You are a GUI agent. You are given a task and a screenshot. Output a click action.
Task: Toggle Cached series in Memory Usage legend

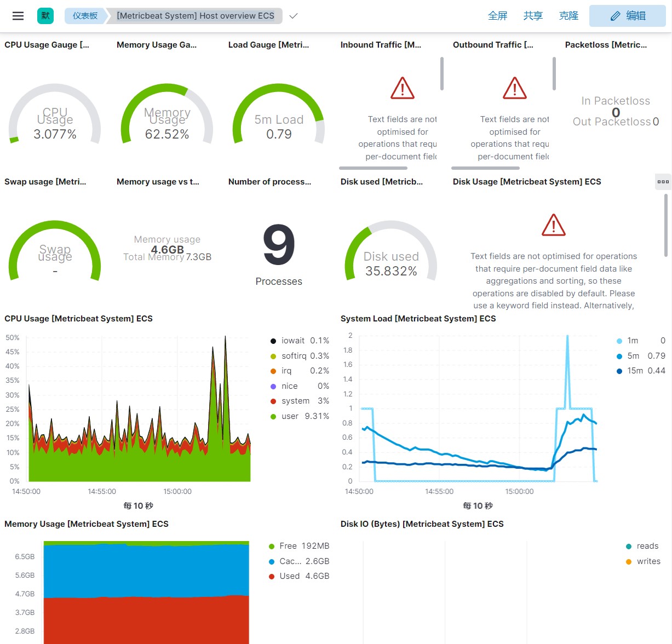299,561
